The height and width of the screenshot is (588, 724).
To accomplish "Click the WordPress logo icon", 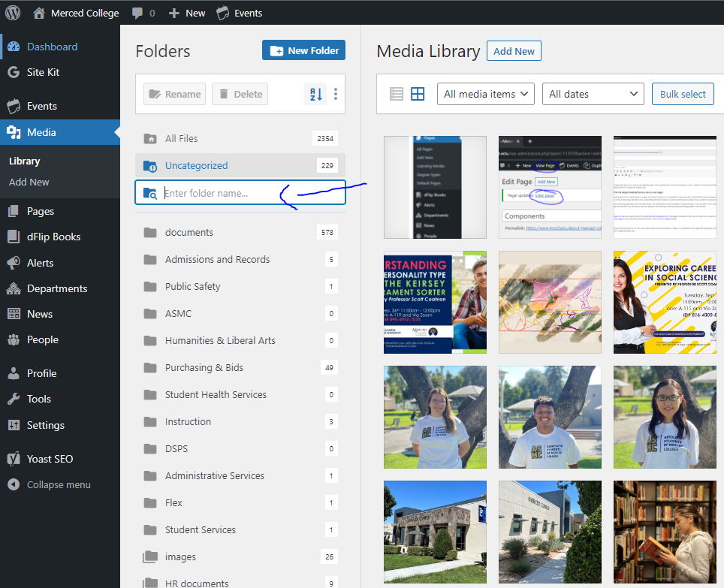I will pyautogui.click(x=13, y=13).
